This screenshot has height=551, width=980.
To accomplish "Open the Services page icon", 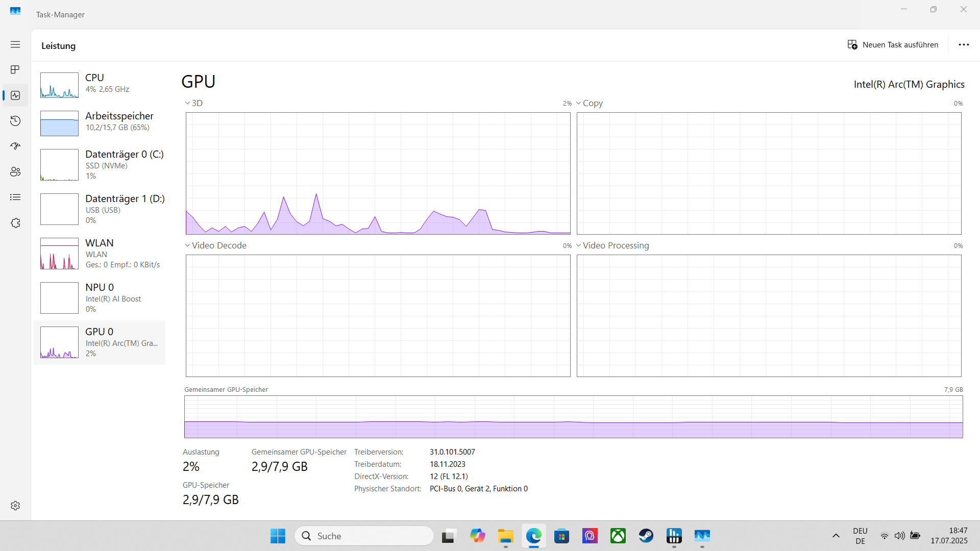I will click(15, 223).
